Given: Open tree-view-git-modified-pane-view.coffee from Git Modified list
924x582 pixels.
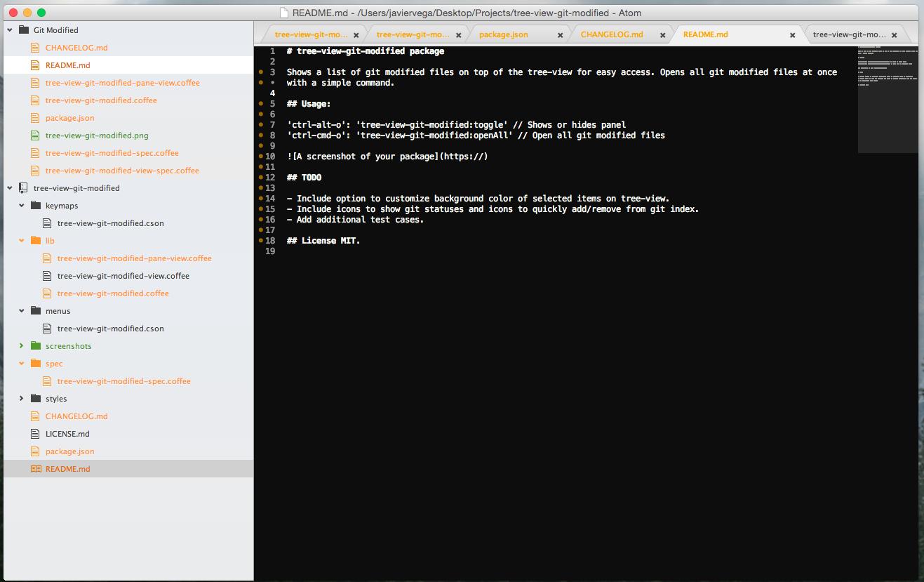Looking at the screenshot, I should 123,83.
